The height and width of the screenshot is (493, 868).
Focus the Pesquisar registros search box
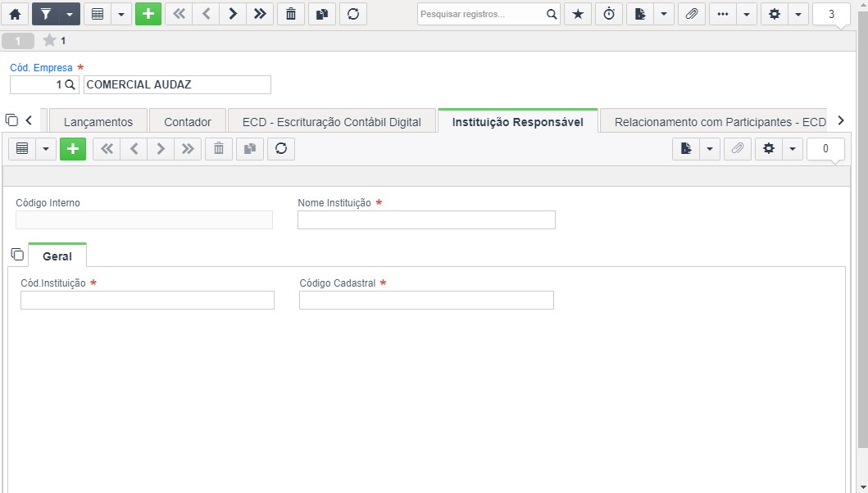(x=482, y=14)
